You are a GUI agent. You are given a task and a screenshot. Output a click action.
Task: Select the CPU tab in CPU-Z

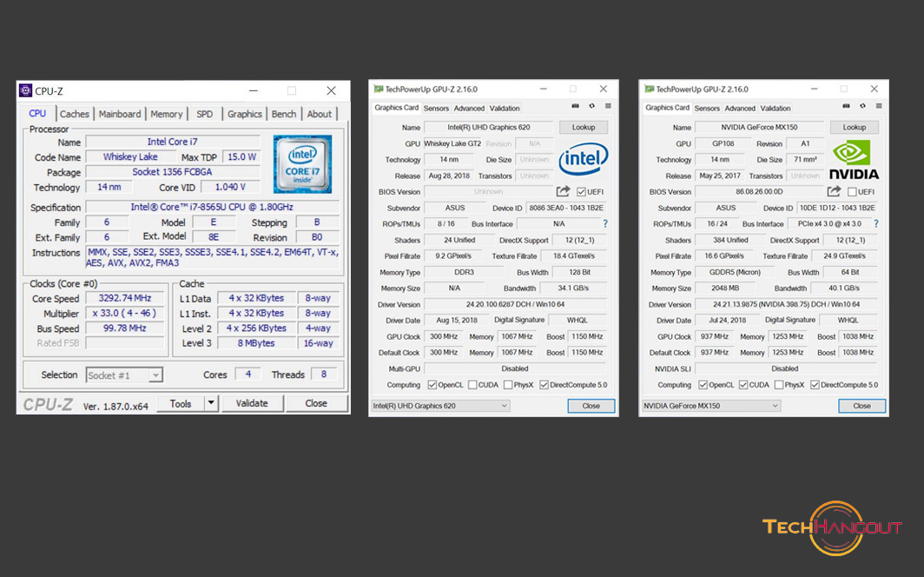point(37,113)
